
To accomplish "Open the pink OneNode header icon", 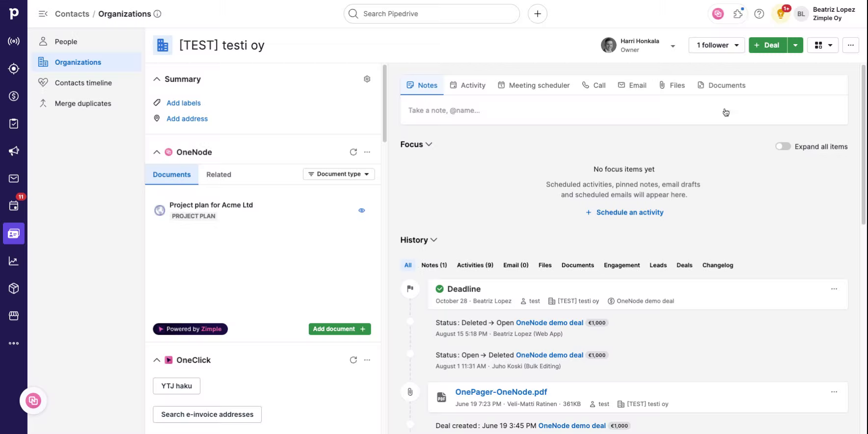I will pyautogui.click(x=718, y=14).
